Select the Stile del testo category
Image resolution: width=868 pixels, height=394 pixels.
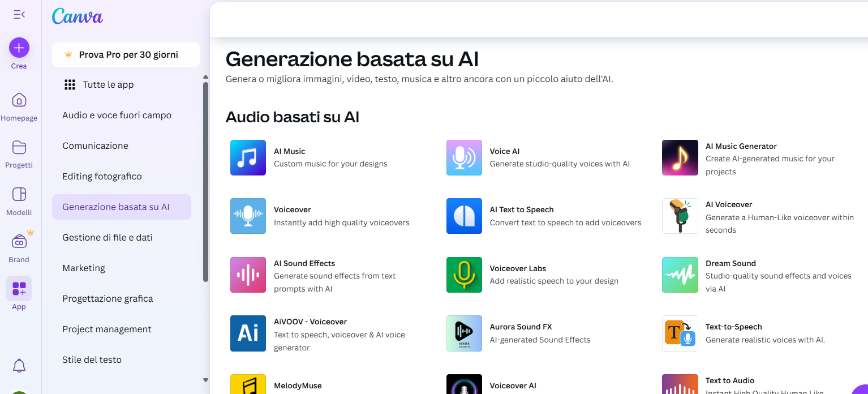coord(122,360)
